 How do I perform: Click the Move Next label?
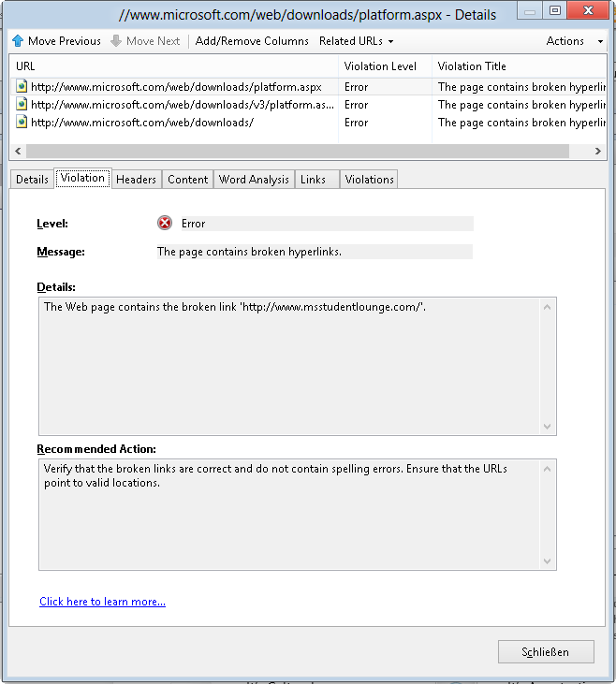154,41
